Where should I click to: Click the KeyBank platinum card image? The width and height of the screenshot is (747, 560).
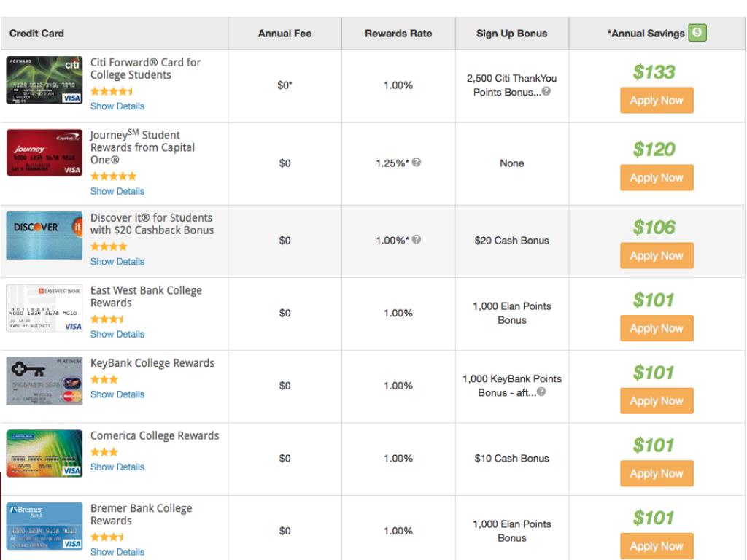(x=44, y=381)
